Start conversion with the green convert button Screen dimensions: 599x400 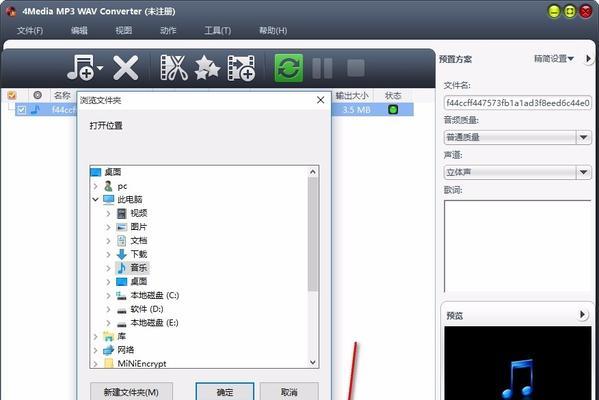tap(289, 68)
